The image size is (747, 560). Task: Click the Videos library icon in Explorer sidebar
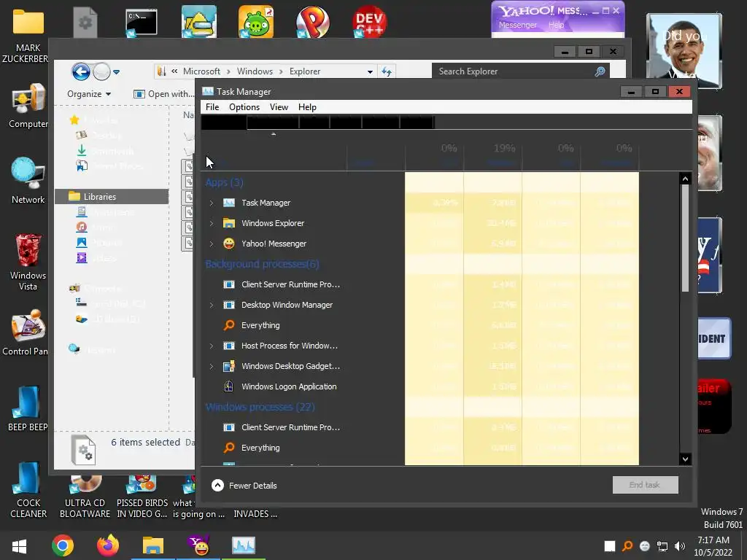pos(82,257)
